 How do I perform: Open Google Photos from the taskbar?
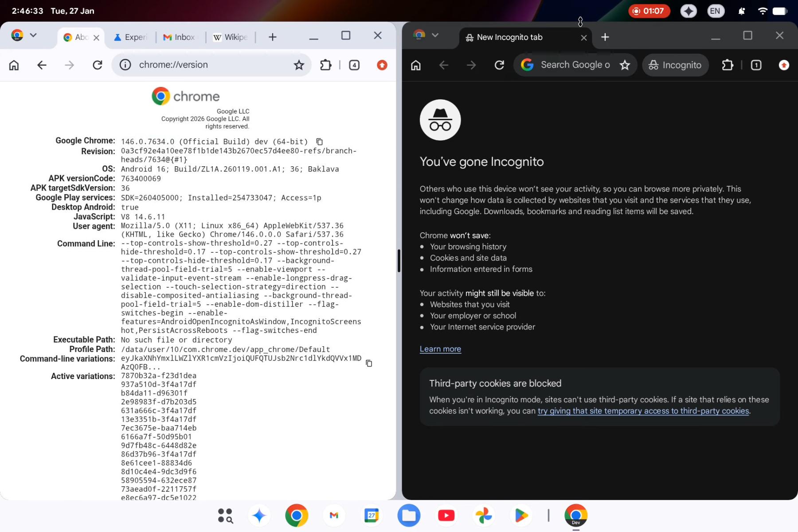point(484,516)
